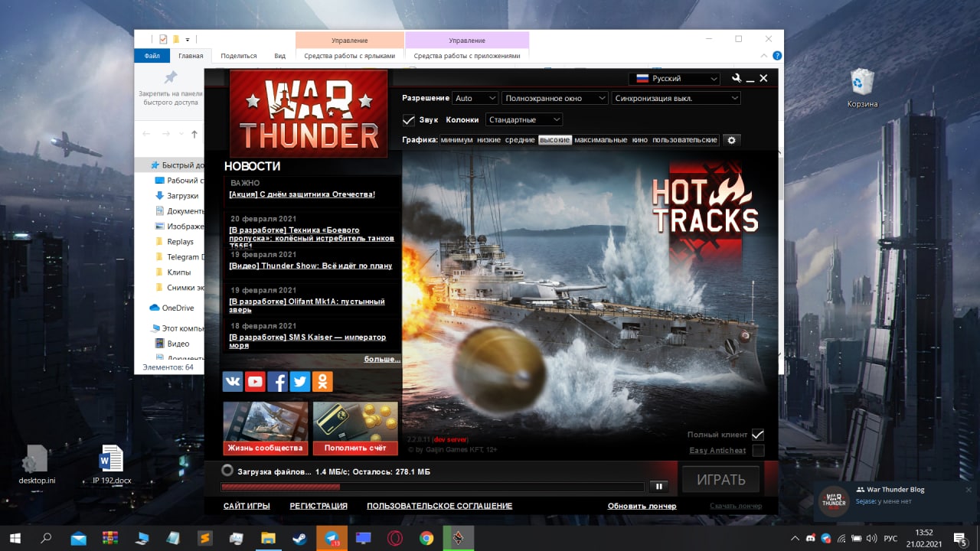
Task: Open advanced graphics settings gear
Action: click(x=731, y=140)
